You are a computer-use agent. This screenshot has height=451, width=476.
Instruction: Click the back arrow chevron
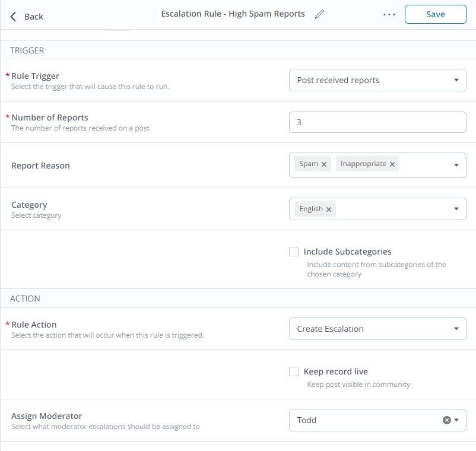tap(12, 17)
